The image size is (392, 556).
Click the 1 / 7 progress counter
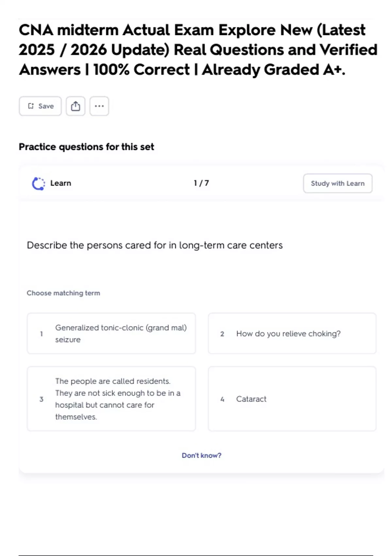(x=201, y=183)
